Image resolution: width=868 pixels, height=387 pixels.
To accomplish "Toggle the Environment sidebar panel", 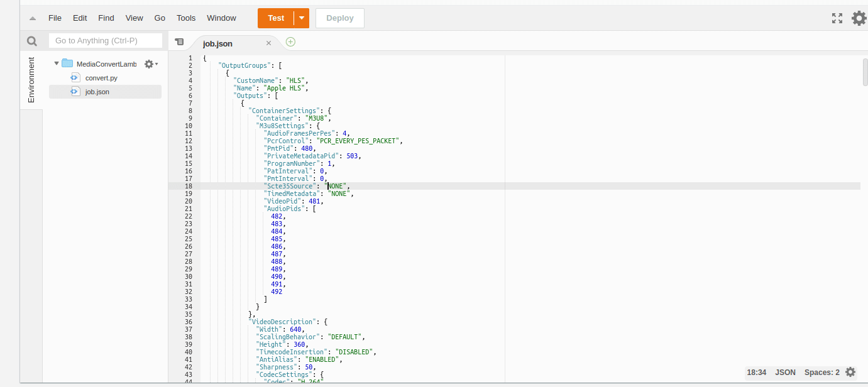I will coord(30,80).
